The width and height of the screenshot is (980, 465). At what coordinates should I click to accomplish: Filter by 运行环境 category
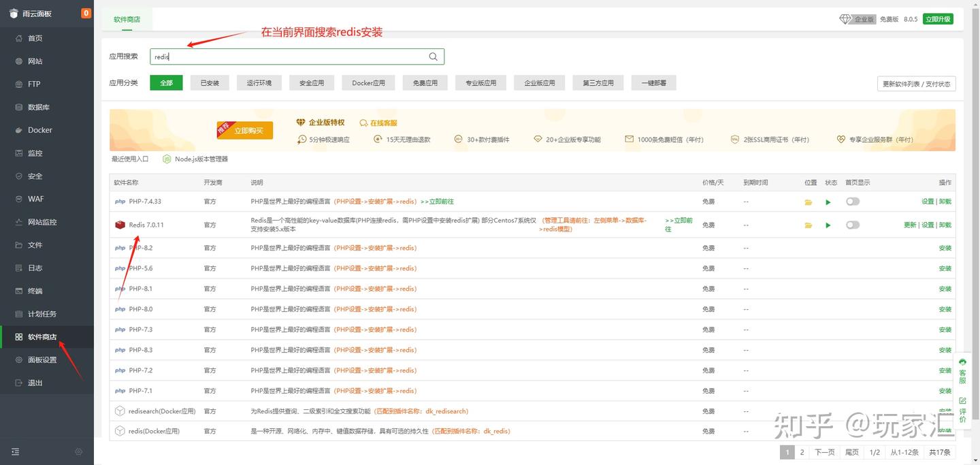(x=259, y=83)
